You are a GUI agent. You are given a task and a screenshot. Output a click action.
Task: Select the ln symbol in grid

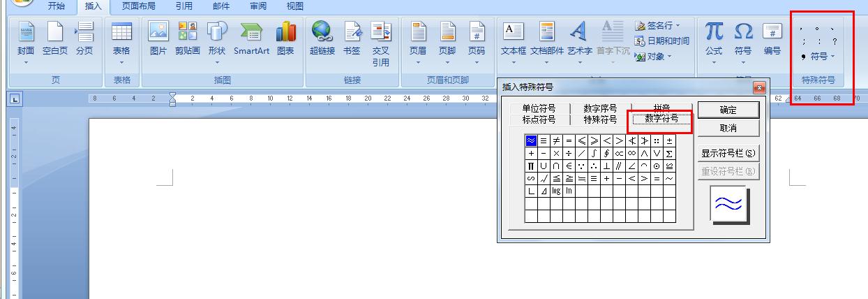click(x=569, y=191)
